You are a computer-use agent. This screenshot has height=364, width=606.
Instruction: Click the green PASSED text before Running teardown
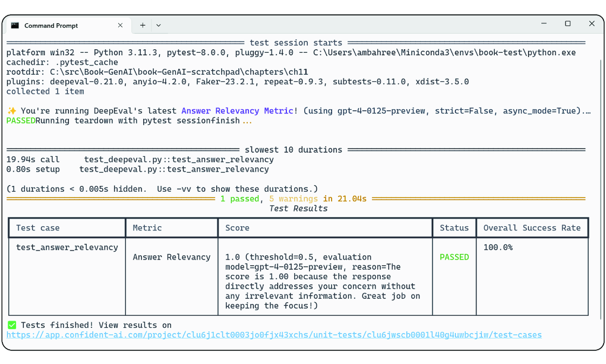coord(21,121)
